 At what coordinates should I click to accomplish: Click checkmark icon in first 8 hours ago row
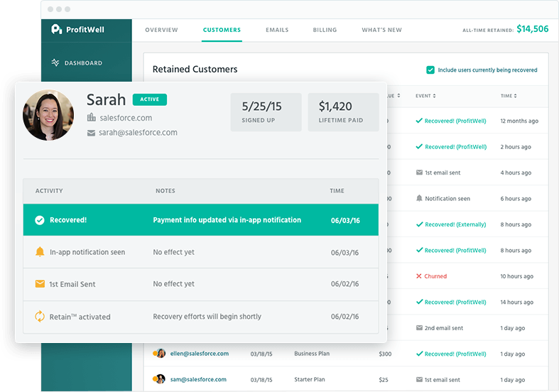(x=419, y=224)
